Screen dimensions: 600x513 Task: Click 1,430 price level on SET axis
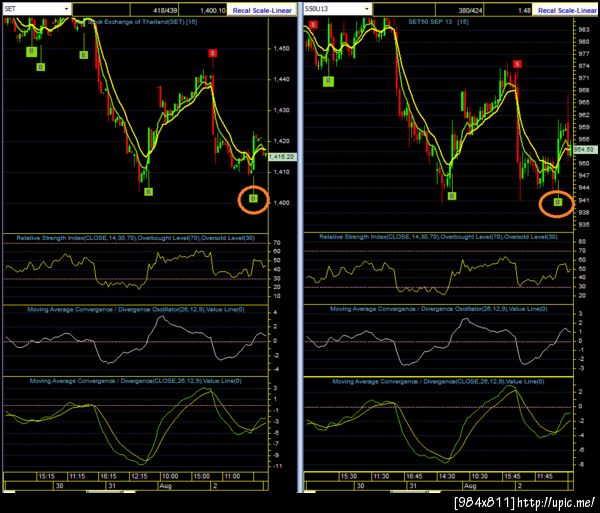[x=281, y=110]
